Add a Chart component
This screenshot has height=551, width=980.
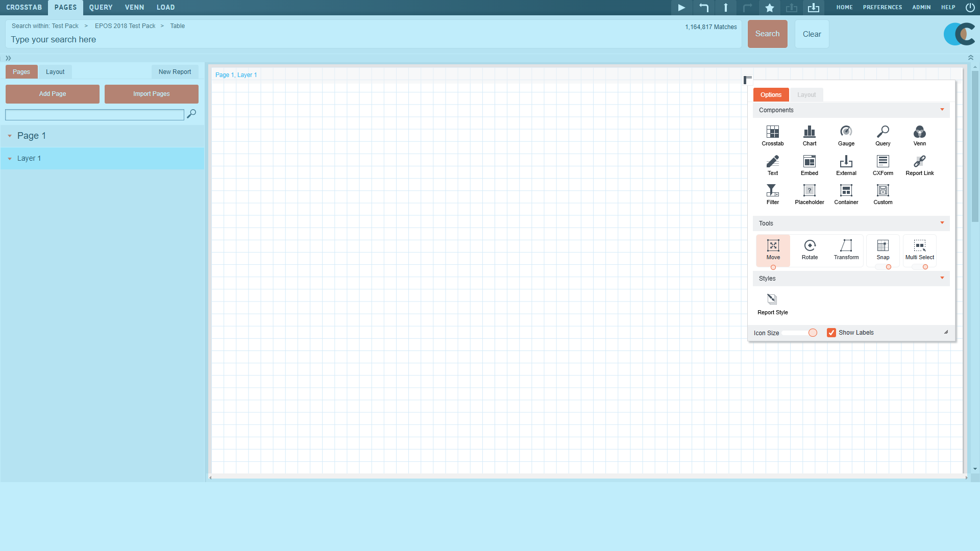point(809,134)
